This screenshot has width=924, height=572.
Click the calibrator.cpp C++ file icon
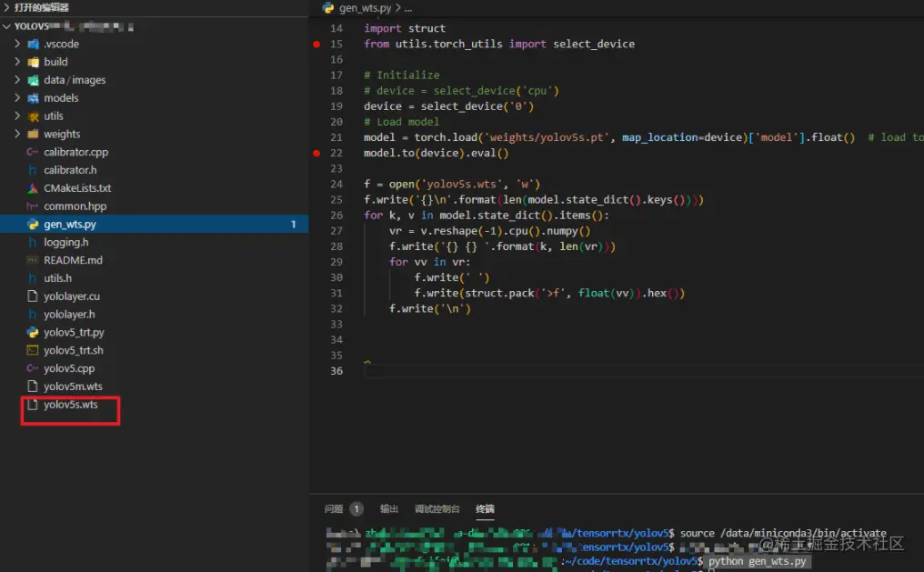pos(33,152)
